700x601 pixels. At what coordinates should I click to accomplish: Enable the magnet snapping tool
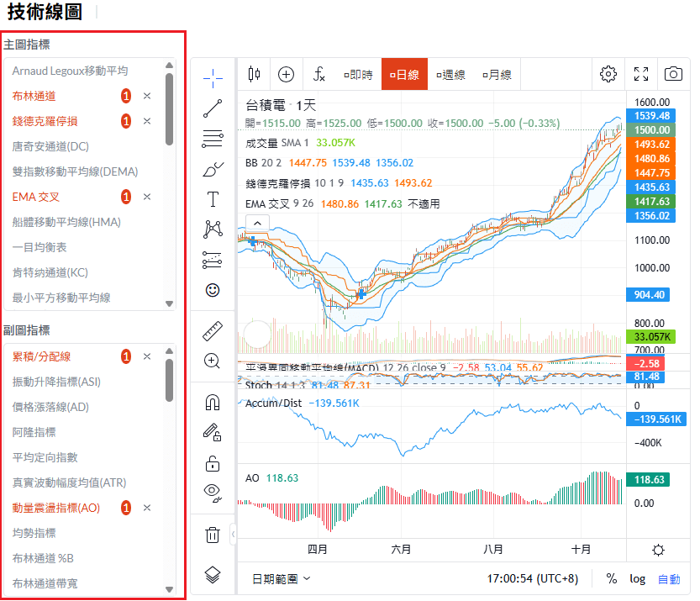coord(213,401)
